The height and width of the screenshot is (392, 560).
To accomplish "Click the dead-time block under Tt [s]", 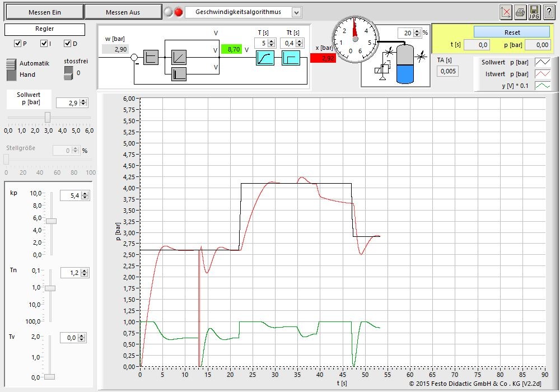I will tap(290, 58).
